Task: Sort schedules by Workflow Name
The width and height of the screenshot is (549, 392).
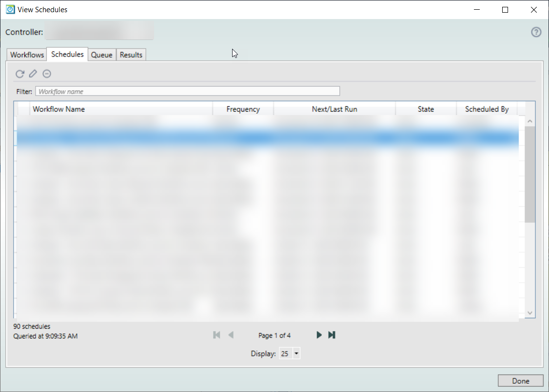Action: 59,109
